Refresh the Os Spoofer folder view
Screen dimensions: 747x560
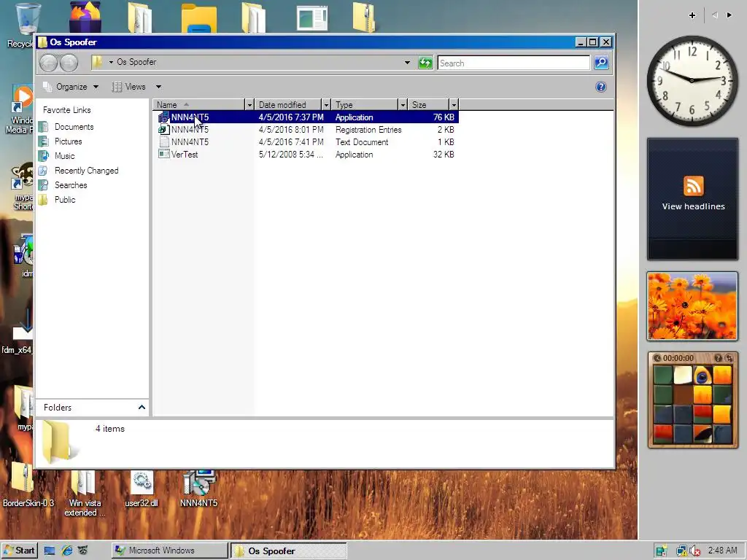(425, 63)
